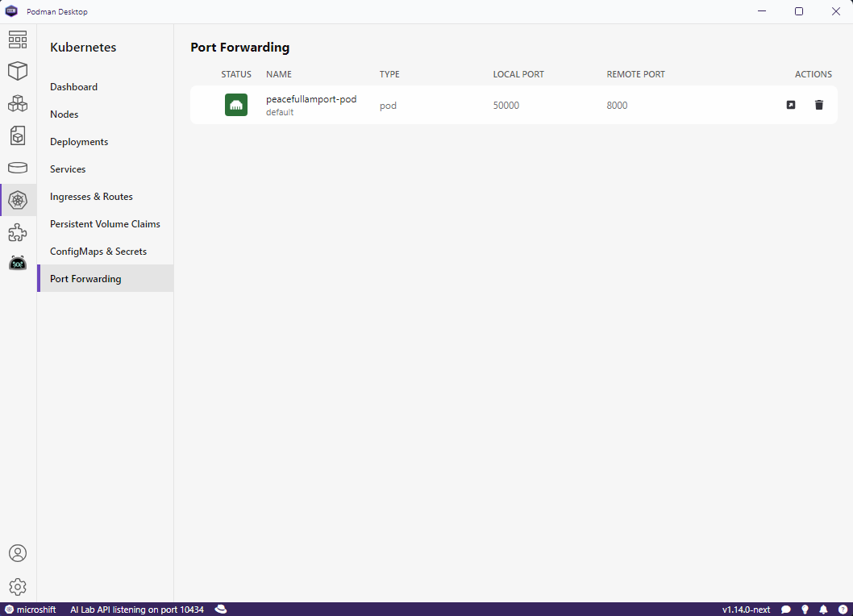
Task: Open ConfigMaps & Secrets page
Action: click(x=98, y=251)
